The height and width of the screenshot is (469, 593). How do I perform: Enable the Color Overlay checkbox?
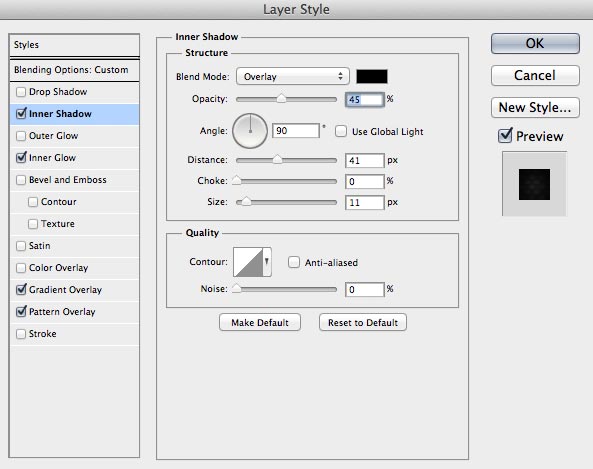21,268
